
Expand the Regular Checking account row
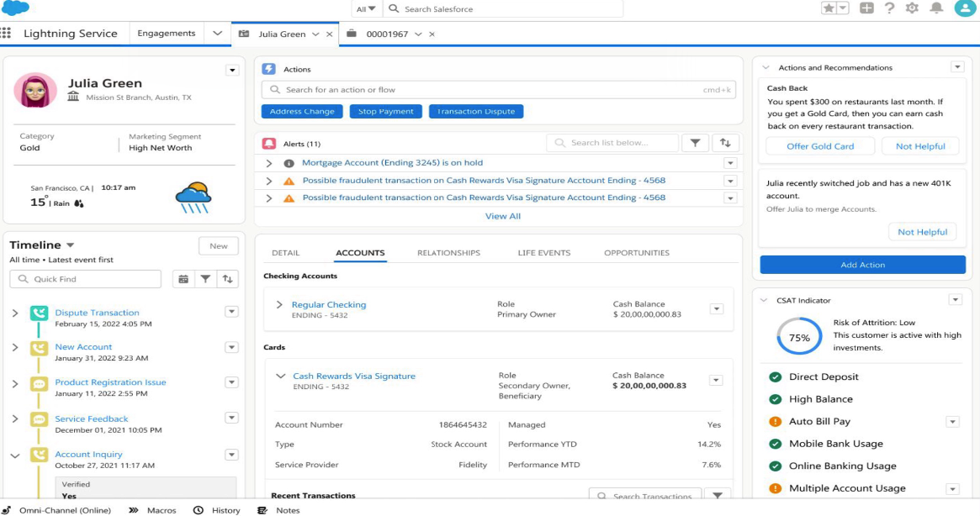point(279,305)
